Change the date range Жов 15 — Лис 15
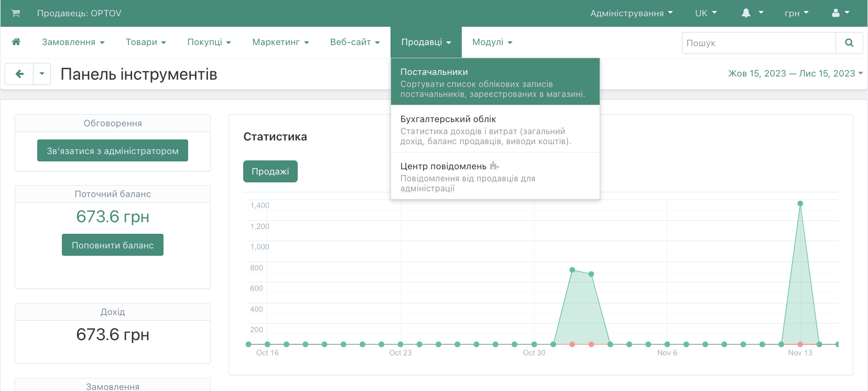 pyautogui.click(x=795, y=73)
